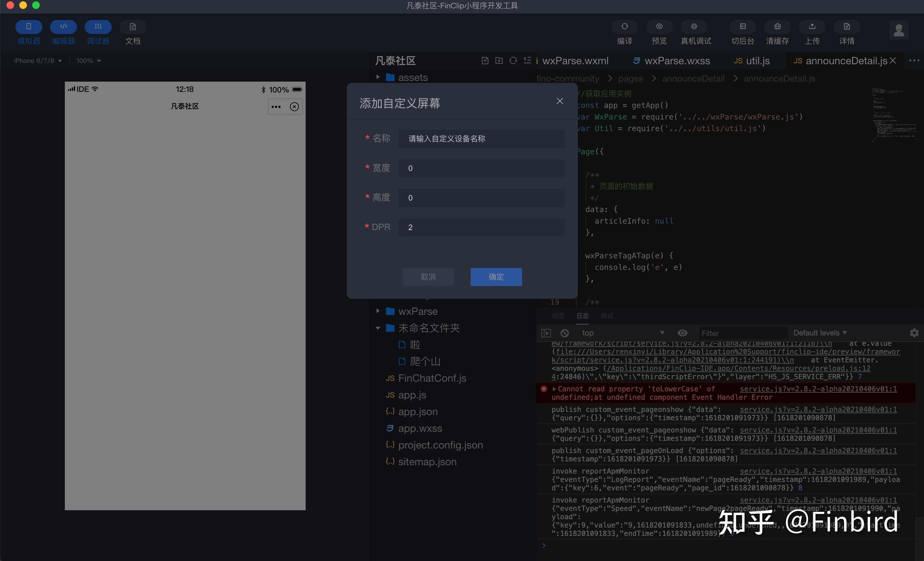This screenshot has width=924, height=561.
Task: Toggle the eye icon in the console toolbar
Action: click(x=683, y=333)
